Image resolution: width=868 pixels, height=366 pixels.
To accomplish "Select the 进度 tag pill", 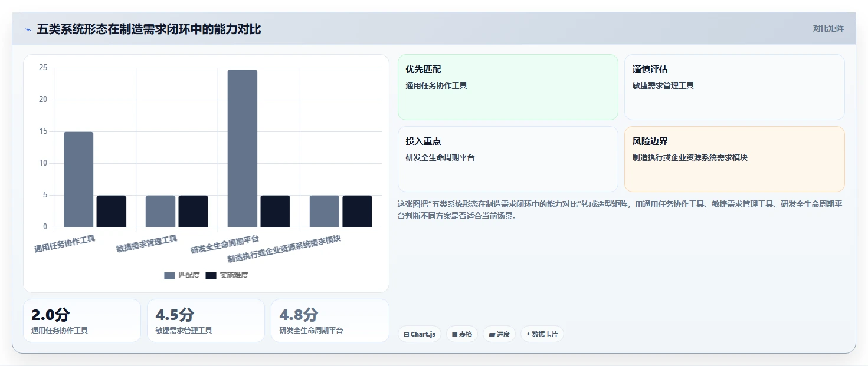I will [x=499, y=334].
